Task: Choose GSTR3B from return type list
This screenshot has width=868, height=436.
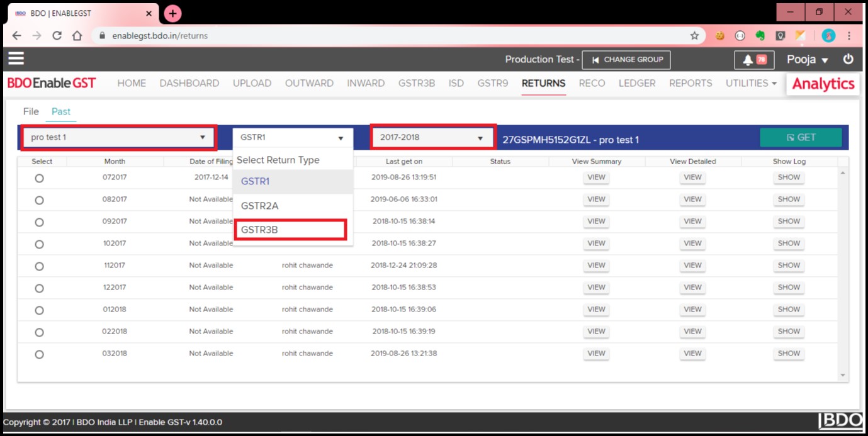Action: coord(290,230)
